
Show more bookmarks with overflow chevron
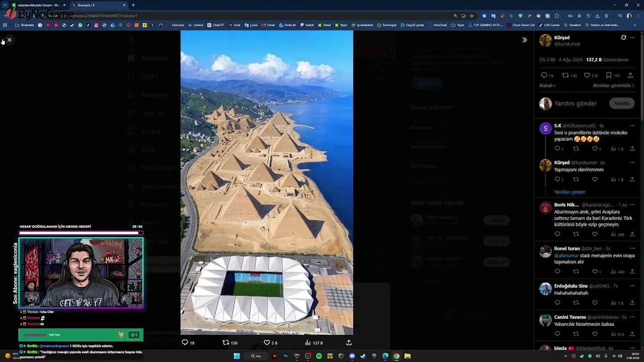point(635,25)
